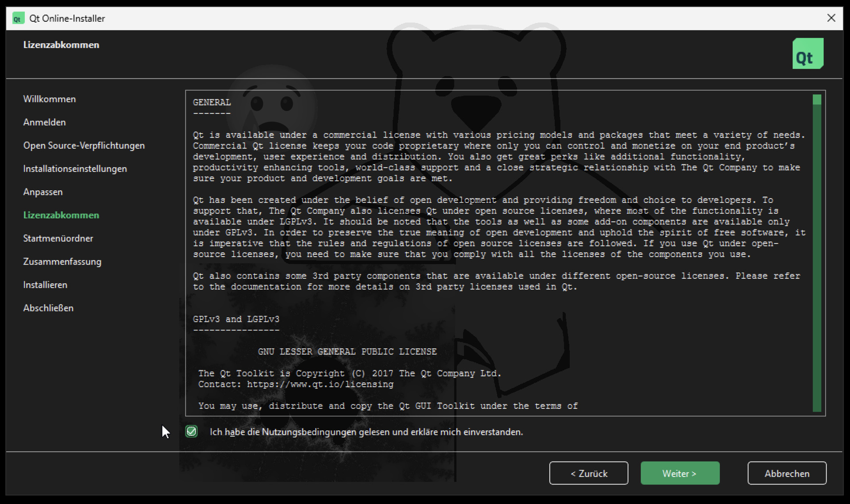This screenshot has height=504, width=850.
Task: Click the Anpassen sidebar entry
Action: tap(43, 192)
